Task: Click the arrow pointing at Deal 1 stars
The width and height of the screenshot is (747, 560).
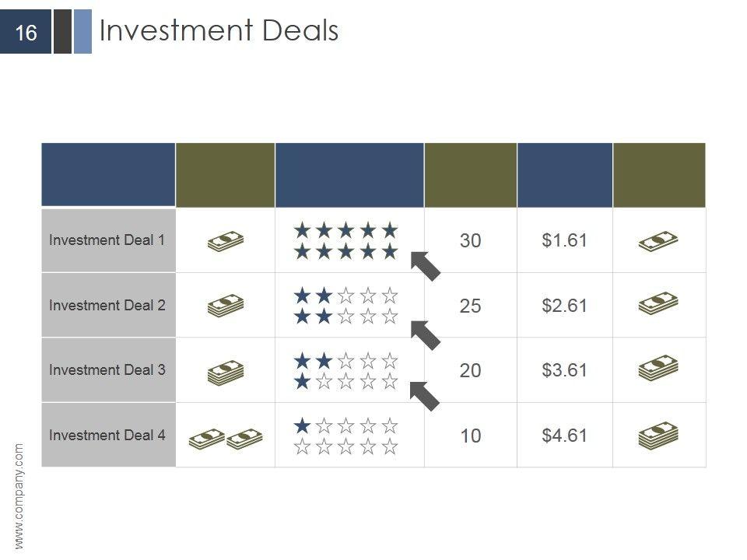Action: [x=426, y=265]
